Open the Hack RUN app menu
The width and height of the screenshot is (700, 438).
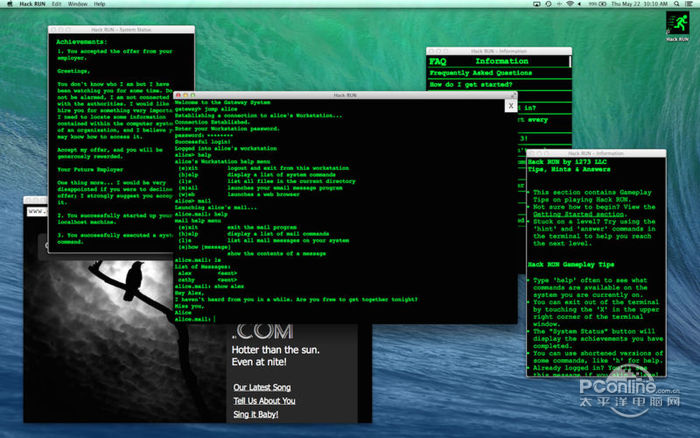click(x=33, y=5)
